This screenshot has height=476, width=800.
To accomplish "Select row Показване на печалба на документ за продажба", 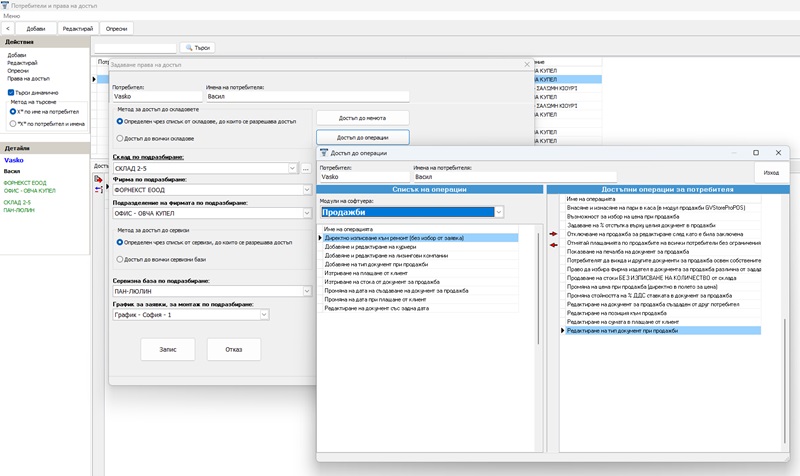I will click(661, 252).
